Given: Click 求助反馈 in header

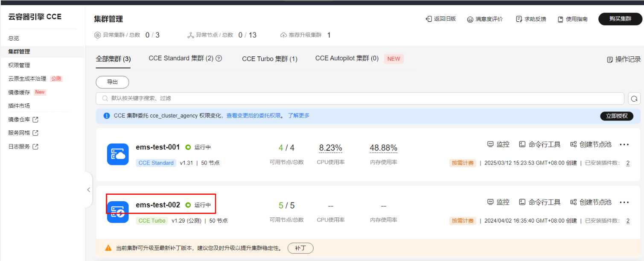Looking at the screenshot, I should pos(531,19).
